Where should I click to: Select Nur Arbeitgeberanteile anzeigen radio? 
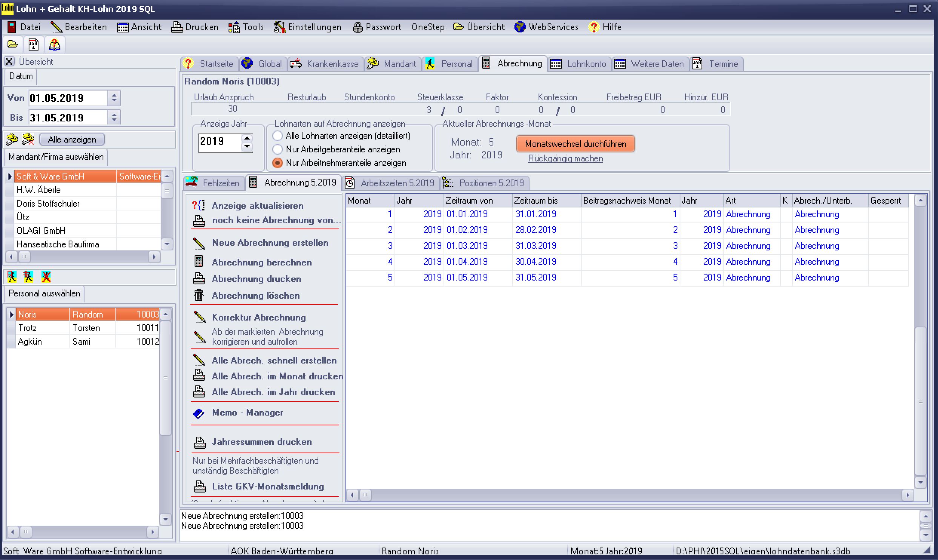277,149
